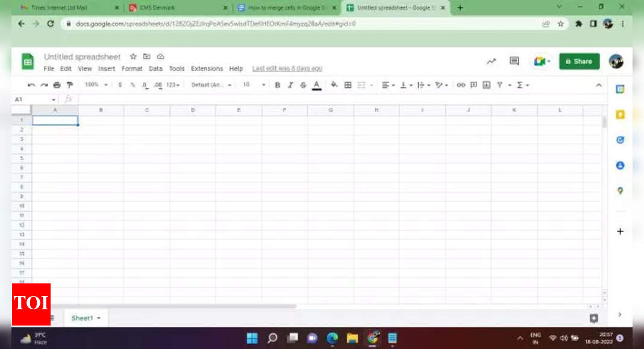
Task: Click the Insert comment icon
Action: 474,85
